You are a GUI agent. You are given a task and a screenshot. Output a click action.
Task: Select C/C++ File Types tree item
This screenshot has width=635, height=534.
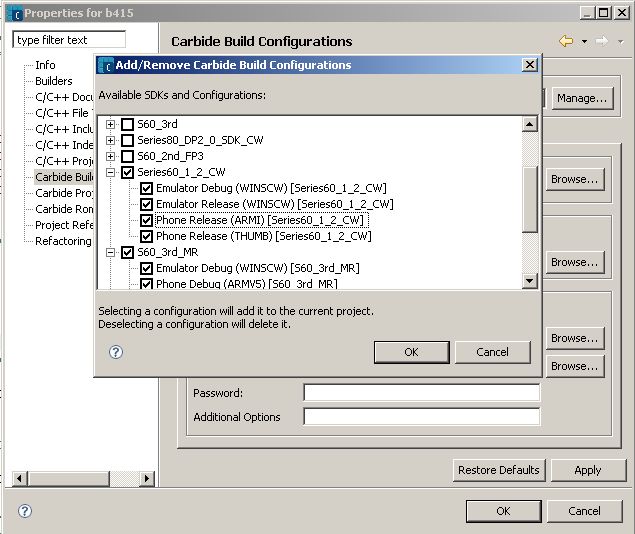pyautogui.click(x=64, y=113)
